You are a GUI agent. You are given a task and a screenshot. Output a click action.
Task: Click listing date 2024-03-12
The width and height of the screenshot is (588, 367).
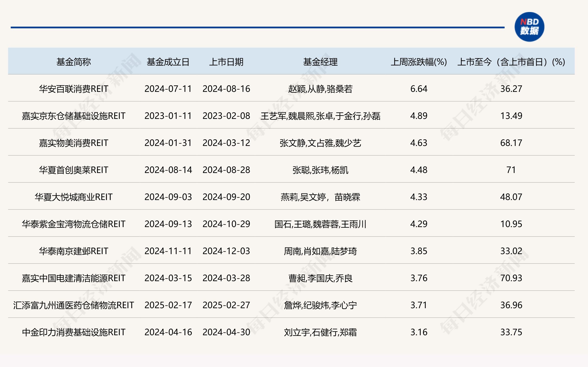pyautogui.click(x=226, y=143)
